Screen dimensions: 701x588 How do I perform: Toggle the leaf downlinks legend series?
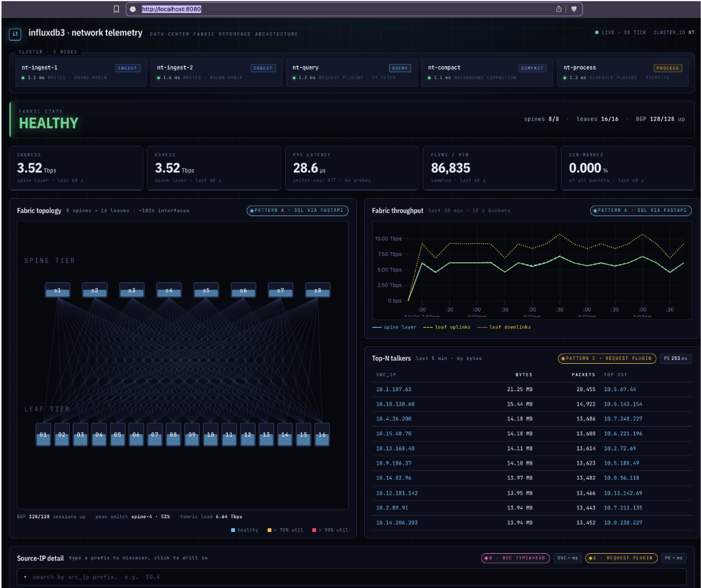[504, 327]
